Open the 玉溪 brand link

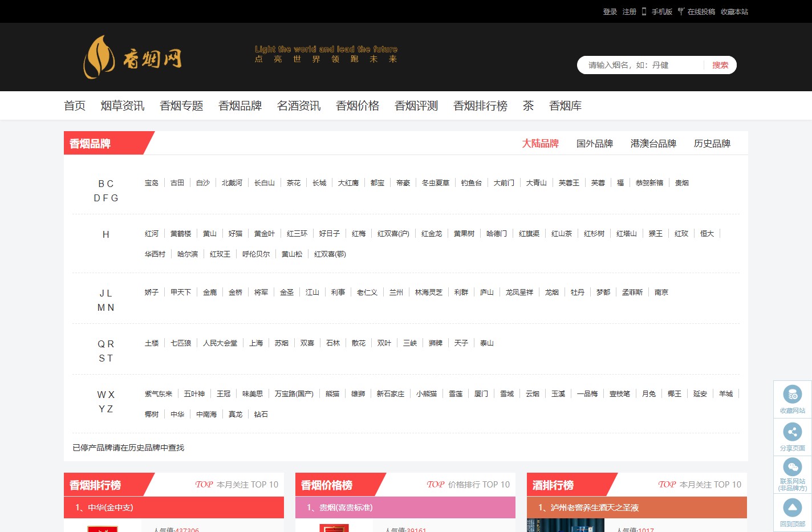pos(558,394)
